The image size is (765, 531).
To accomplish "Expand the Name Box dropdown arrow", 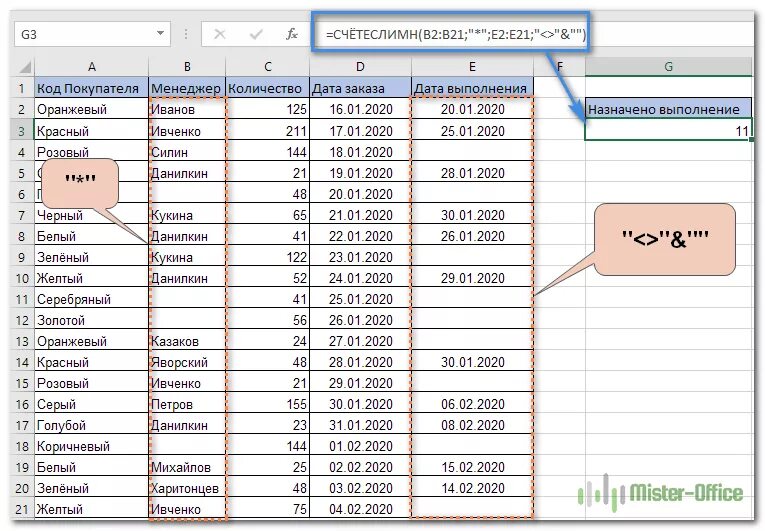I will 160,34.
